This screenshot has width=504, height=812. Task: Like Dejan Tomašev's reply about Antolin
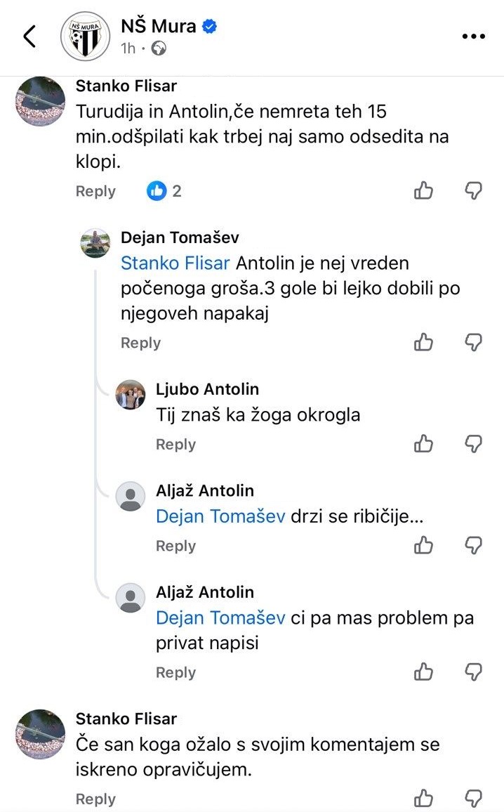[423, 342]
